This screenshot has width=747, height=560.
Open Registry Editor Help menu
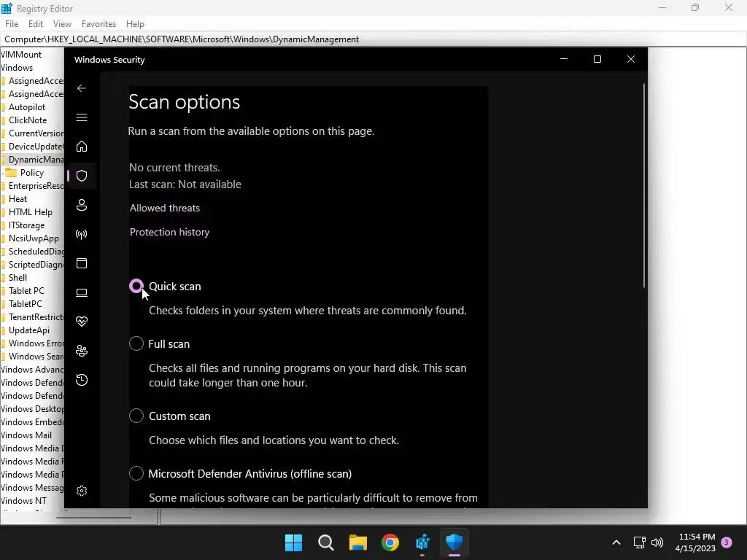135,24
